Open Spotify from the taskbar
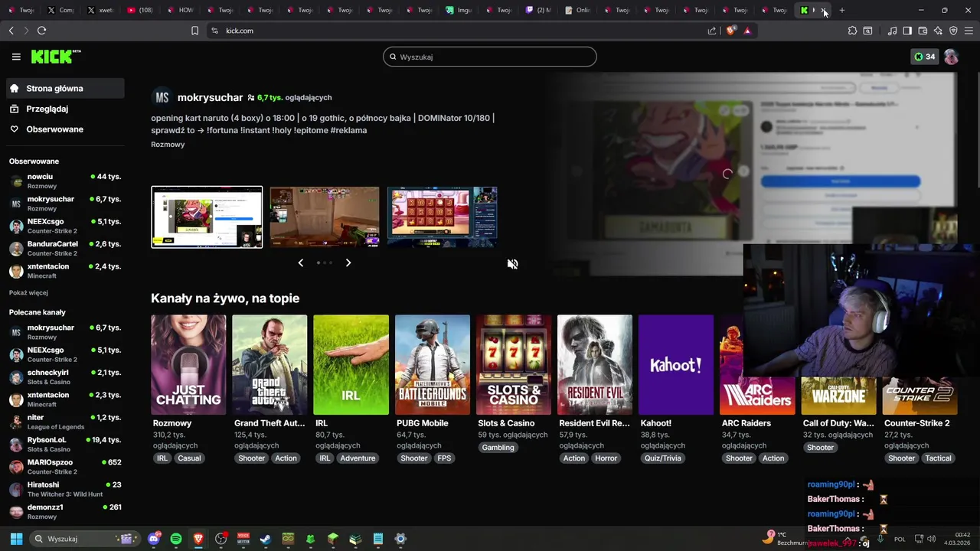The image size is (980, 551). [176, 539]
